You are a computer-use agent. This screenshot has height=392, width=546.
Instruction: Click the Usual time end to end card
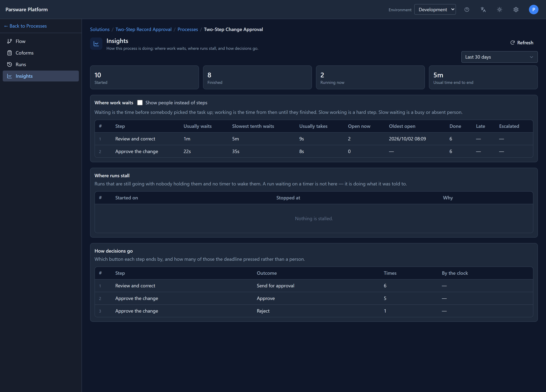click(483, 77)
